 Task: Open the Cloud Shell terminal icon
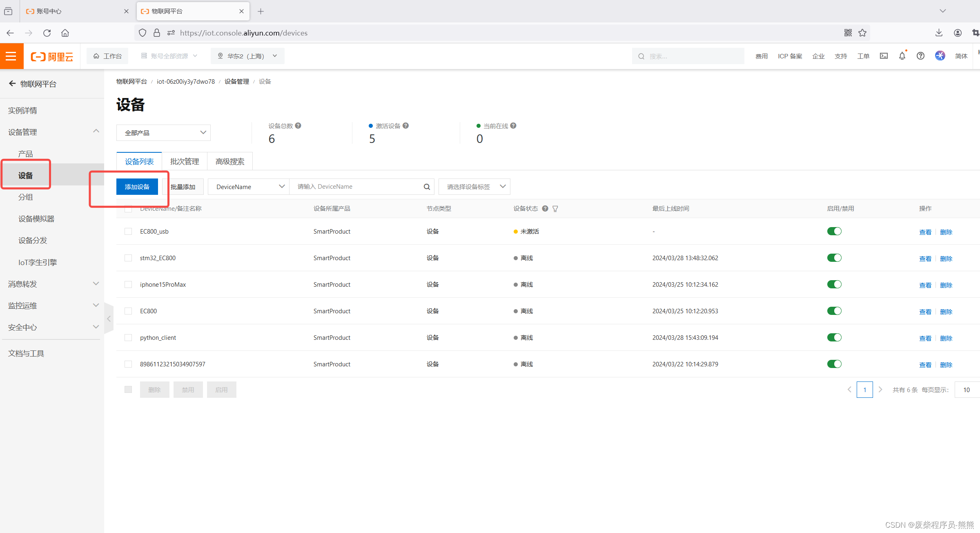pyautogui.click(x=884, y=56)
